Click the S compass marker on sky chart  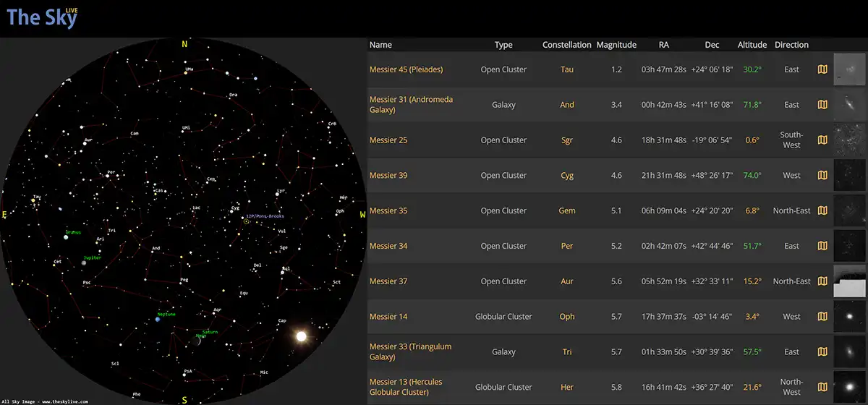tap(184, 399)
